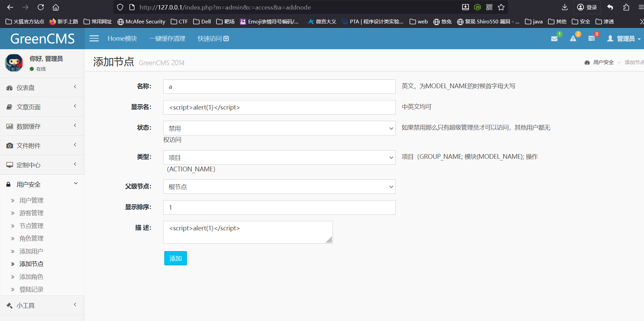The height and width of the screenshot is (321, 644).
Task: Go to 节点管理 in the sidebar
Action: click(31, 226)
